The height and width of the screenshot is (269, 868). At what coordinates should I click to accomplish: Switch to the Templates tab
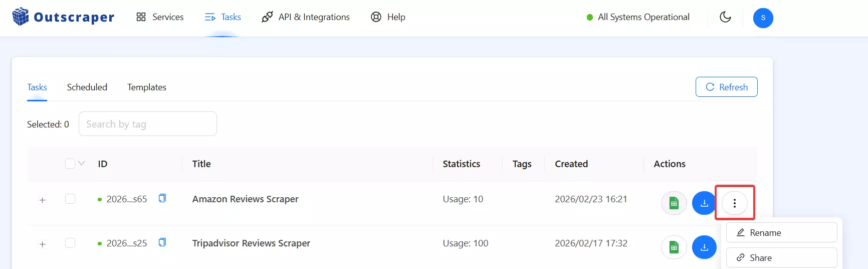(147, 87)
